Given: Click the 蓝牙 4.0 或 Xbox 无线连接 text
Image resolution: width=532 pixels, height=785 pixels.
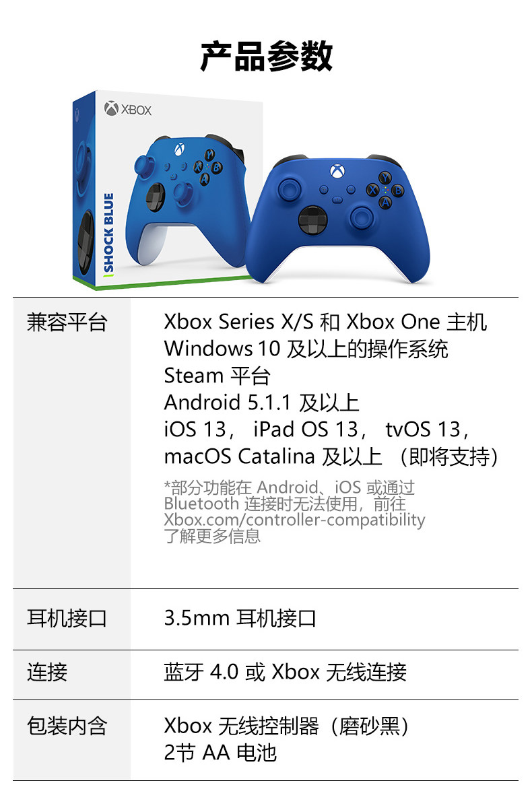Looking at the screenshot, I should coord(285,672).
